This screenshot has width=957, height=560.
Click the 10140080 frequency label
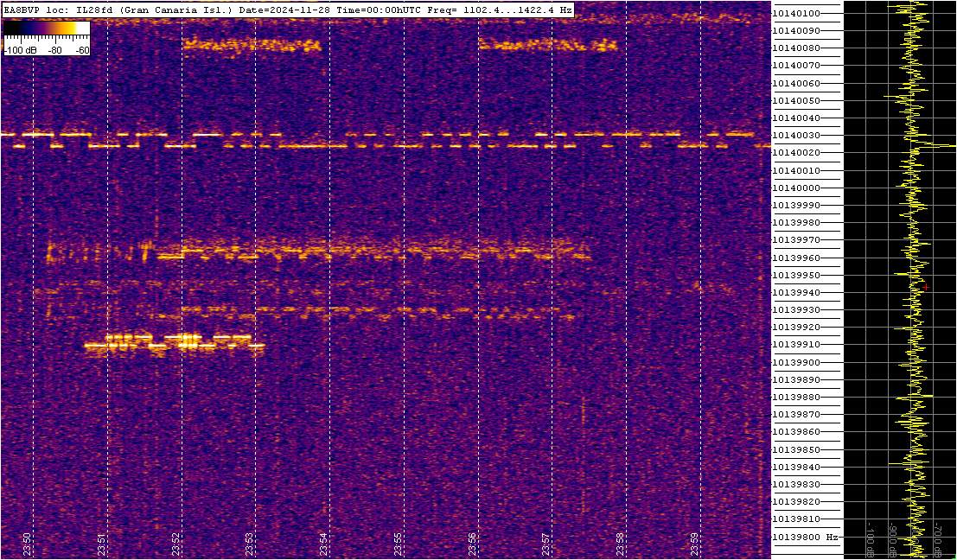click(x=796, y=48)
